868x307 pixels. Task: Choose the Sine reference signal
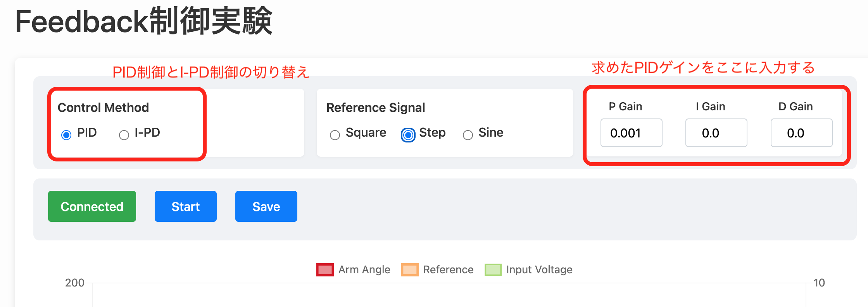[468, 135]
